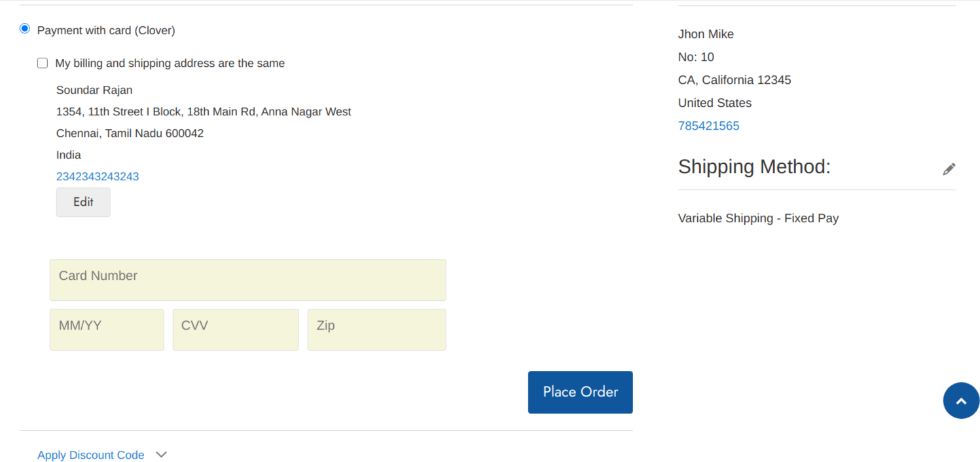The image size is (980, 462).
Task: Click the Apply Discount Code link
Action: (x=91, y=454)
